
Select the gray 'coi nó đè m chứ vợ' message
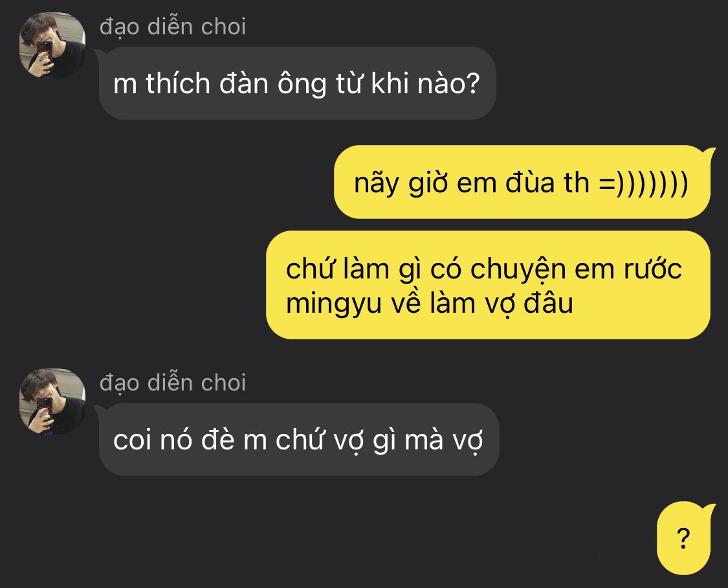(298, 439)
